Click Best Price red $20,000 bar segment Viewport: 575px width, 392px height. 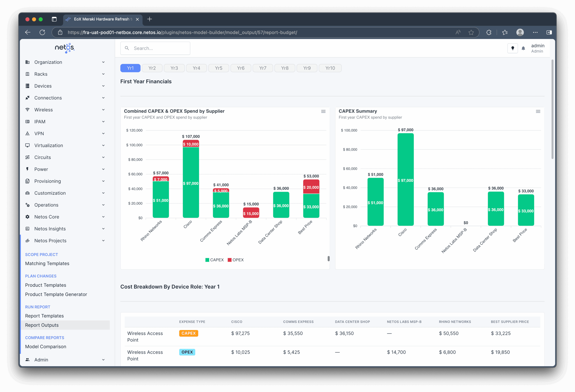tap(311, 187)
